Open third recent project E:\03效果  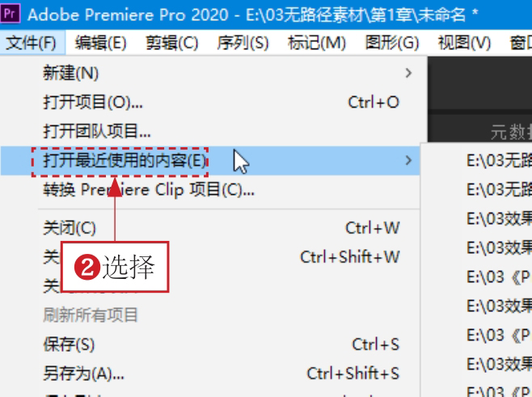(x=499, y=218)
